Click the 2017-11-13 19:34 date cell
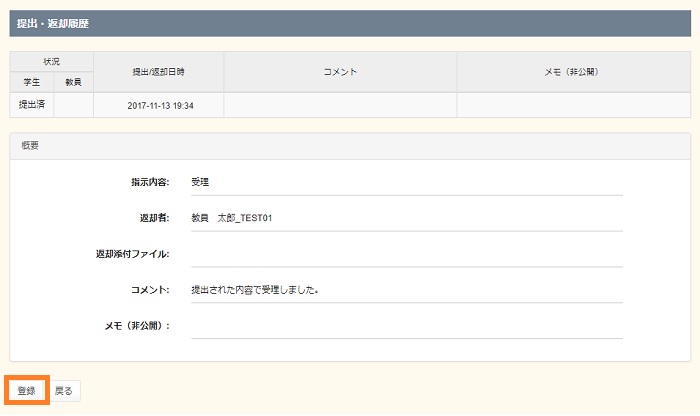The image size is (700, 416). point(160,105)
